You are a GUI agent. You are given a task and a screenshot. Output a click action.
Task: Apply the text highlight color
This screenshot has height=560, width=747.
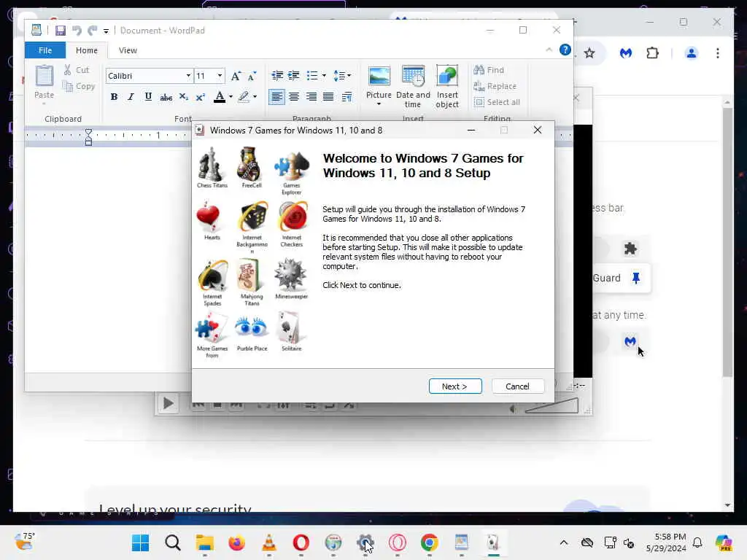pos(244,97)
